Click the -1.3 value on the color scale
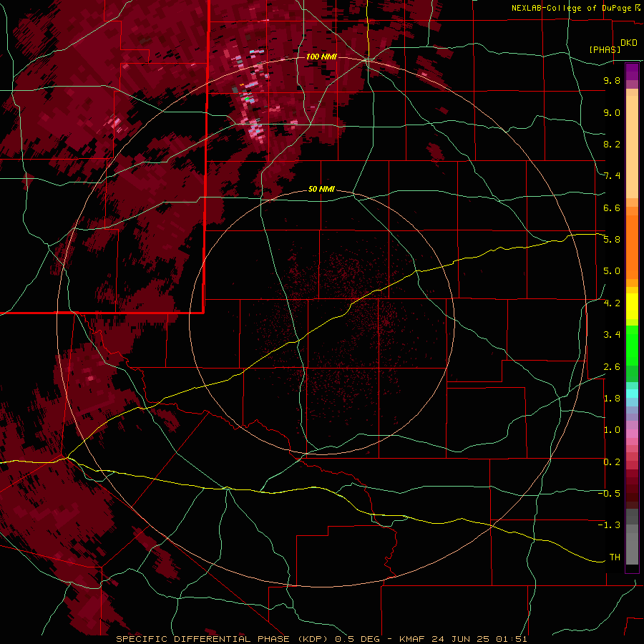 (609, 525)
